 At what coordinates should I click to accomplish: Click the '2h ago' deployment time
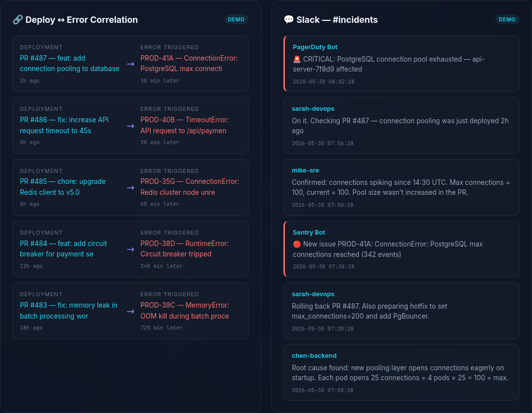(29, 81)
